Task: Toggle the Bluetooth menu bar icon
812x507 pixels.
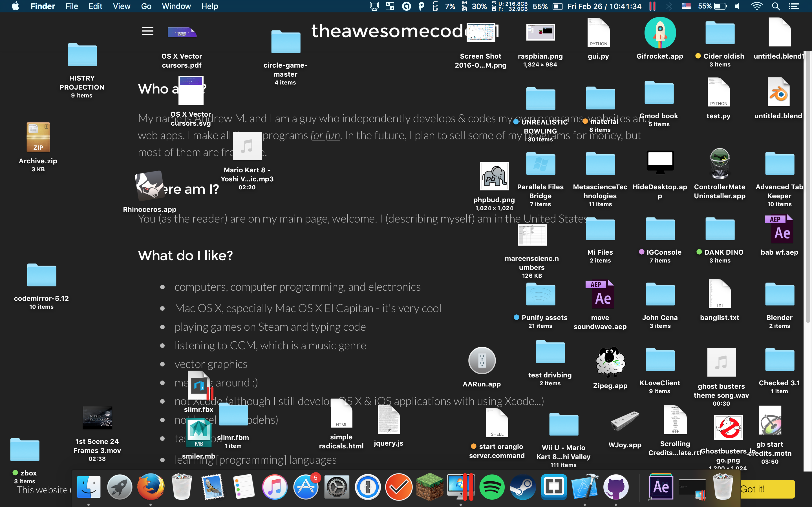Action: click(x=669, y=6)
